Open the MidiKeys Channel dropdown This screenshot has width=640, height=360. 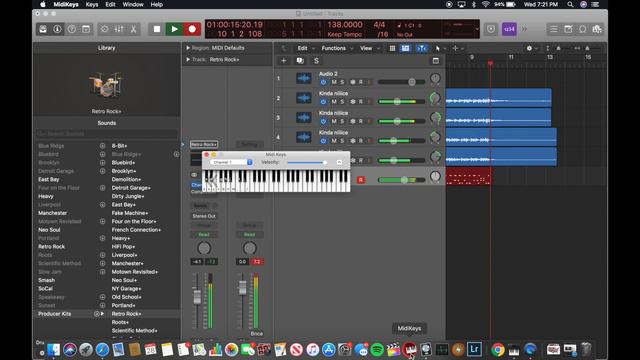pyautogui.click(x=231, y=162)
